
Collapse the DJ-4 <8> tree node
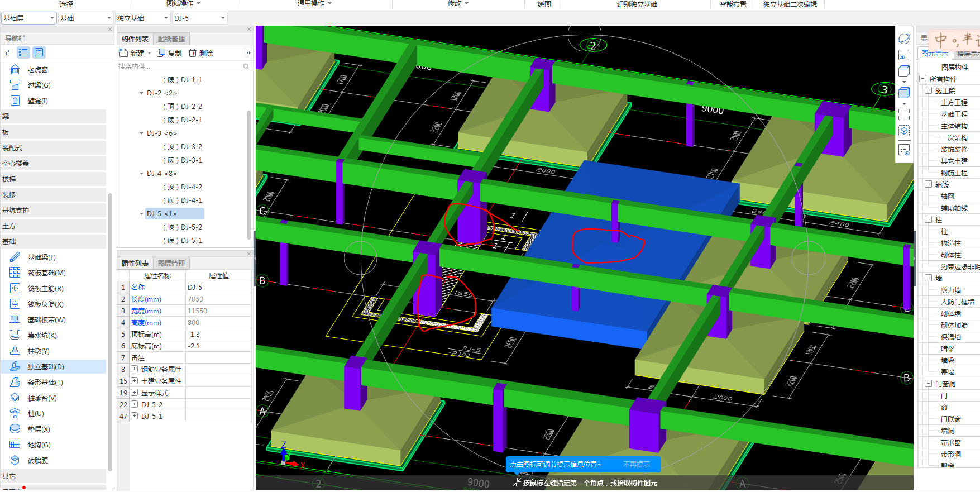(x=141, y=174)
